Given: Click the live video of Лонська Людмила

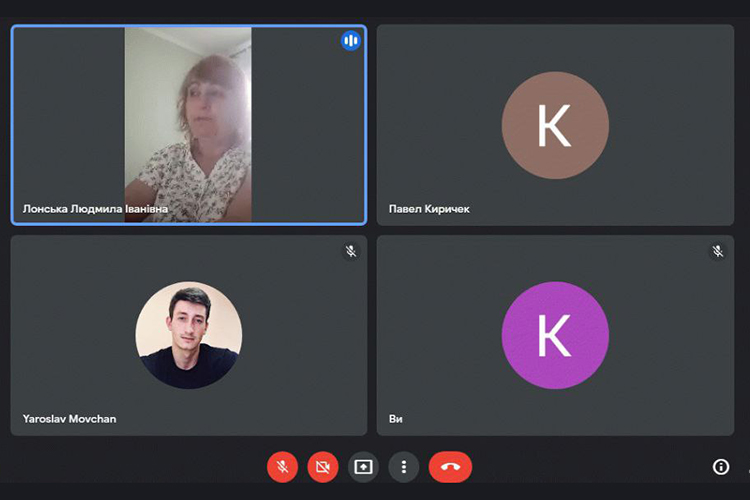Looking at the screenshot, I should 188,123.
